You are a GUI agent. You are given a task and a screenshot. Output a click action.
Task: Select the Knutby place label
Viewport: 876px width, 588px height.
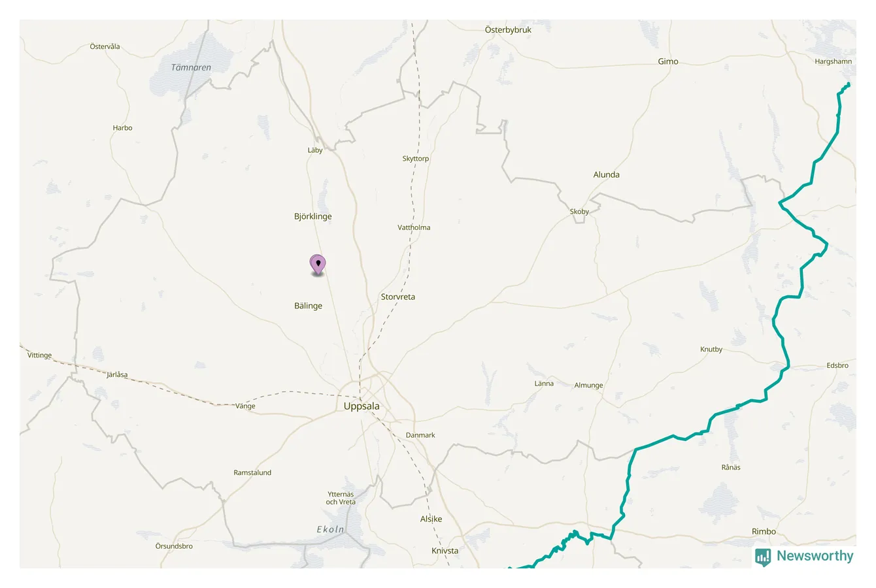[711, 350]
